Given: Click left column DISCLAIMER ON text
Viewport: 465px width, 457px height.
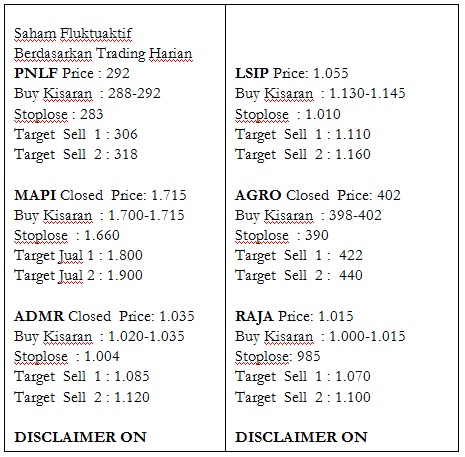Looking at the screenshot, I should pos(80,437).
